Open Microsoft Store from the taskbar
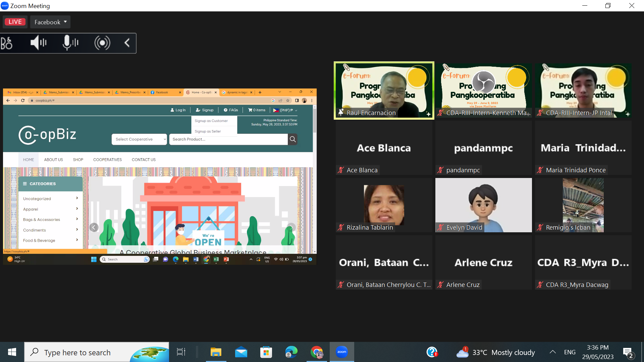This screenshot has height=362, width=644. click(266, 352)
